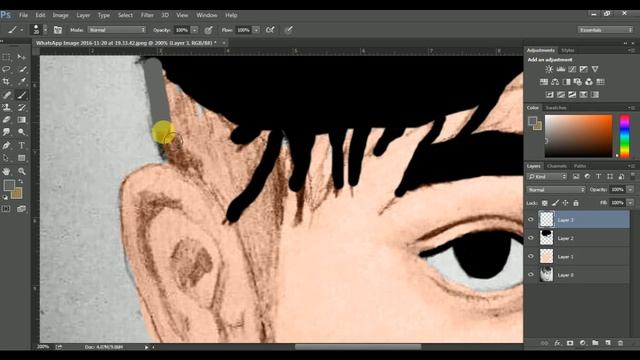Select the Pen tool
Screen dimensions: 640x360
6,145
